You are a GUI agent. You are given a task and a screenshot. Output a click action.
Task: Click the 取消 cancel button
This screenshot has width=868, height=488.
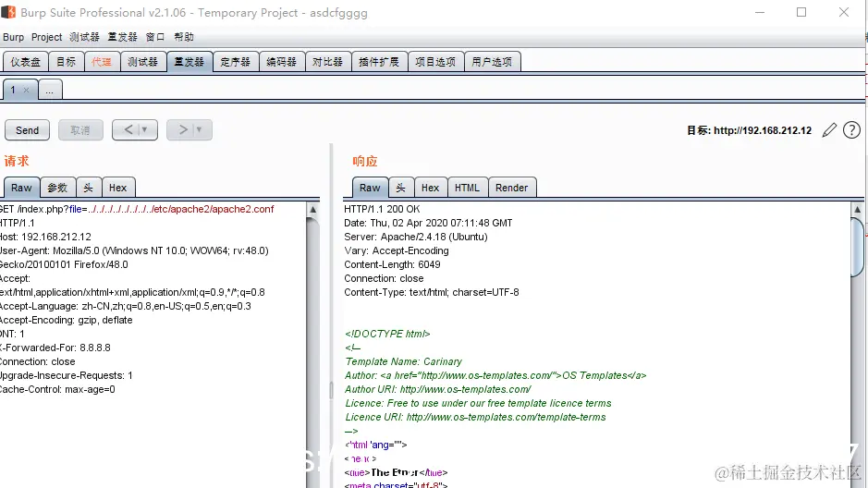(80, 130)
